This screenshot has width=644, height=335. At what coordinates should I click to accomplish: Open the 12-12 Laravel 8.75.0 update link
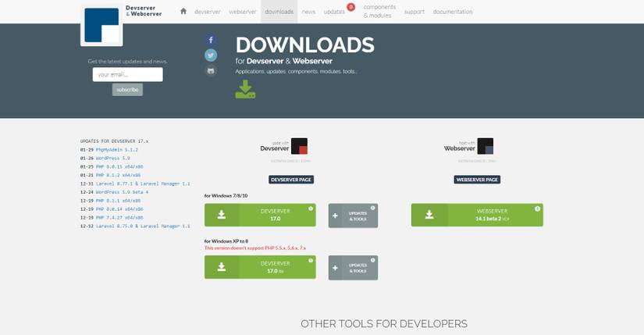click(x=143, y=226)
